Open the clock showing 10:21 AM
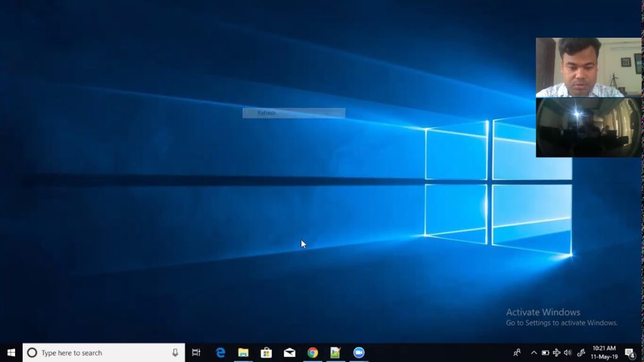Viewport: 644px width, 362px height. 604,353
